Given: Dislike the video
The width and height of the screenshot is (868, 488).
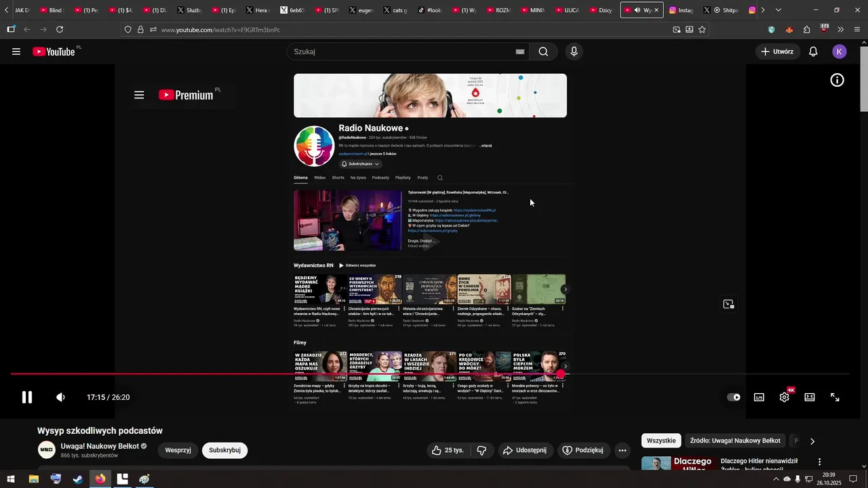Looking at the screenshot, I should [481, 450].
